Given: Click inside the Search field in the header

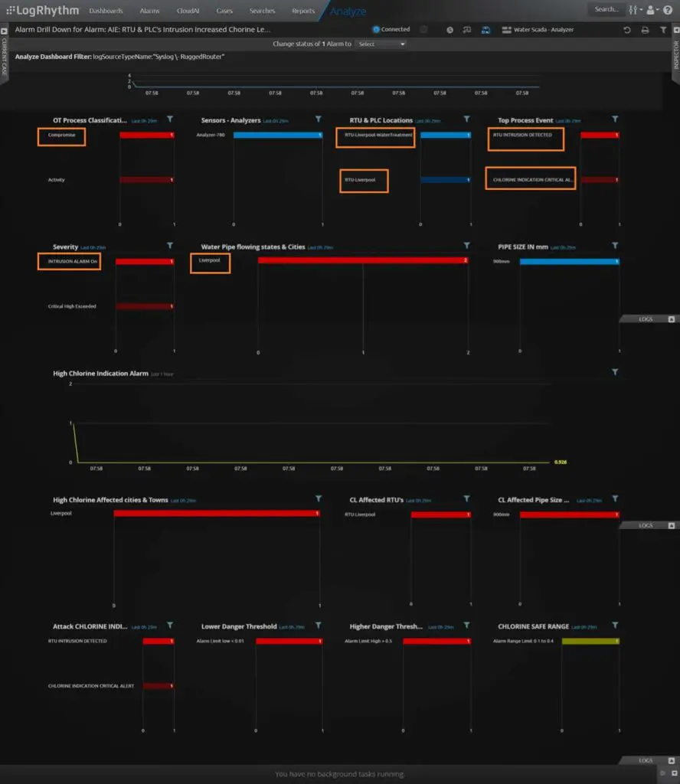Looking at the screenshot, I should pyautogui.click(x=609, y=9).
